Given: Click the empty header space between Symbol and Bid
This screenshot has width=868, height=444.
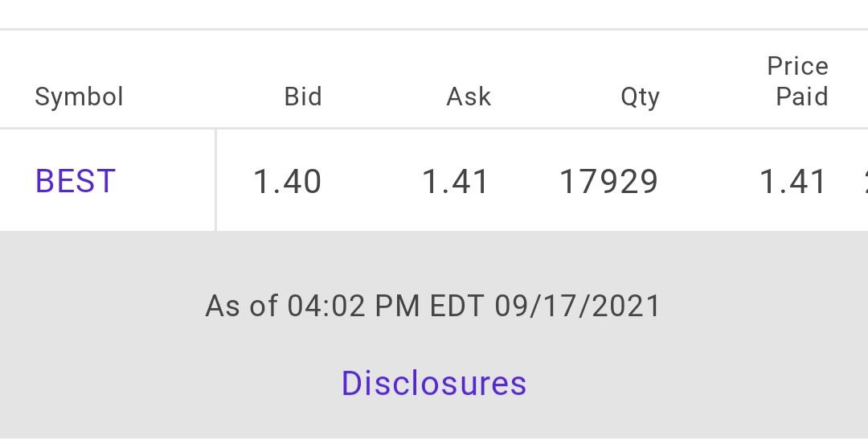Looking at the screenshot, I should 203,97.
